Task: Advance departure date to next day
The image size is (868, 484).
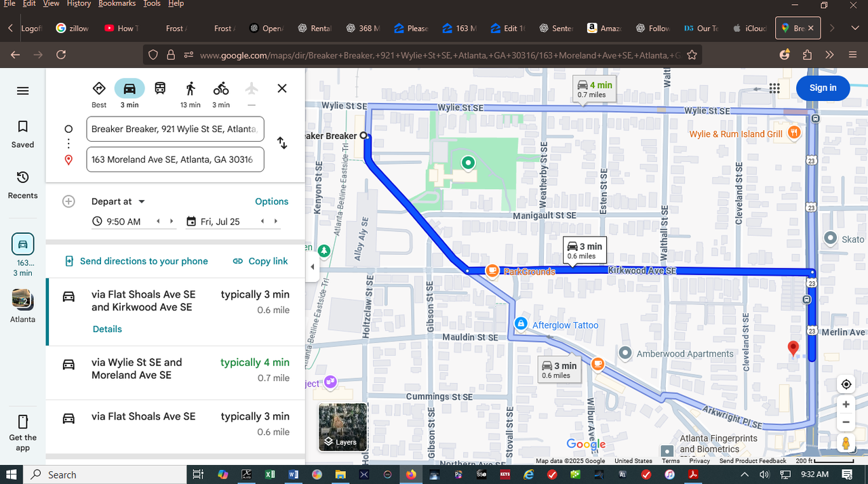Action: coord(275,221)
